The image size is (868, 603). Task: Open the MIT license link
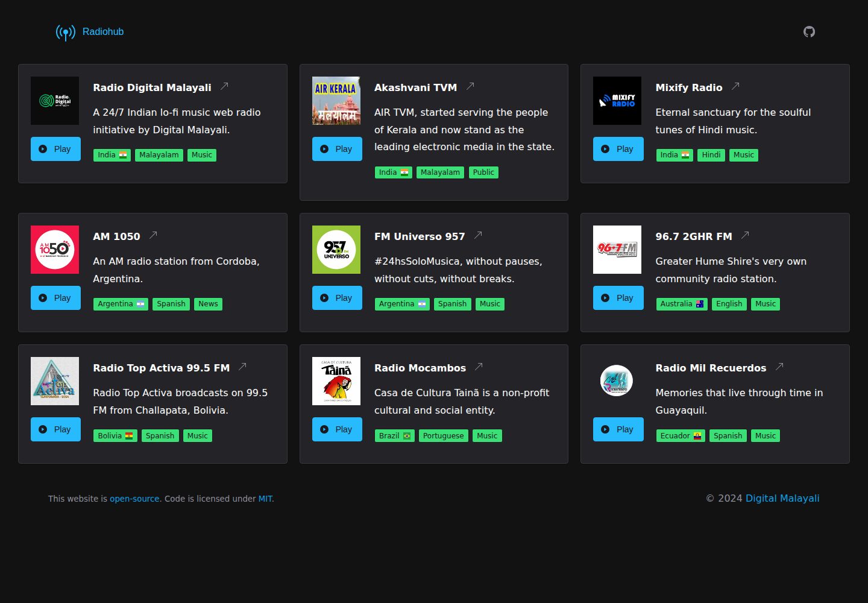265,499
